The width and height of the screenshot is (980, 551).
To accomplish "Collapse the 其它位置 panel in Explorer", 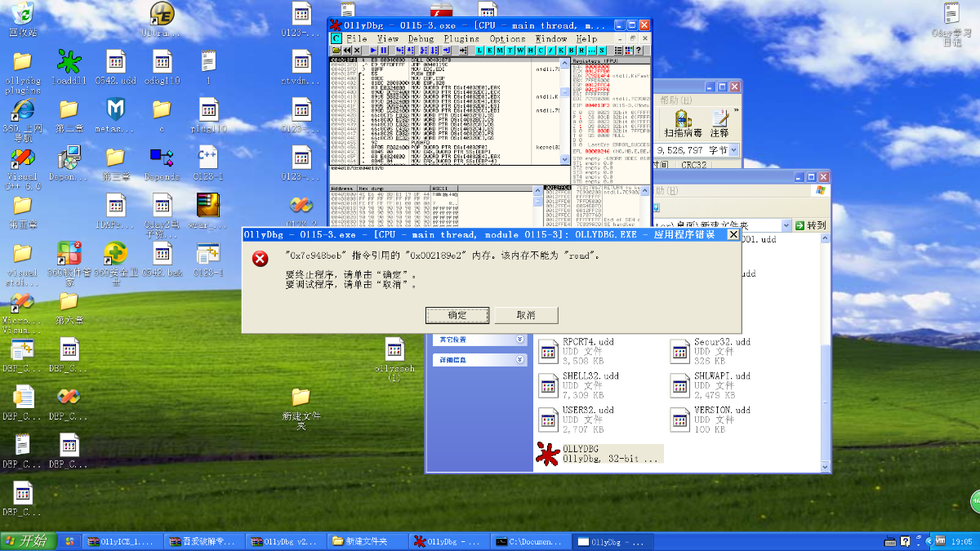I will click(520, 339).
